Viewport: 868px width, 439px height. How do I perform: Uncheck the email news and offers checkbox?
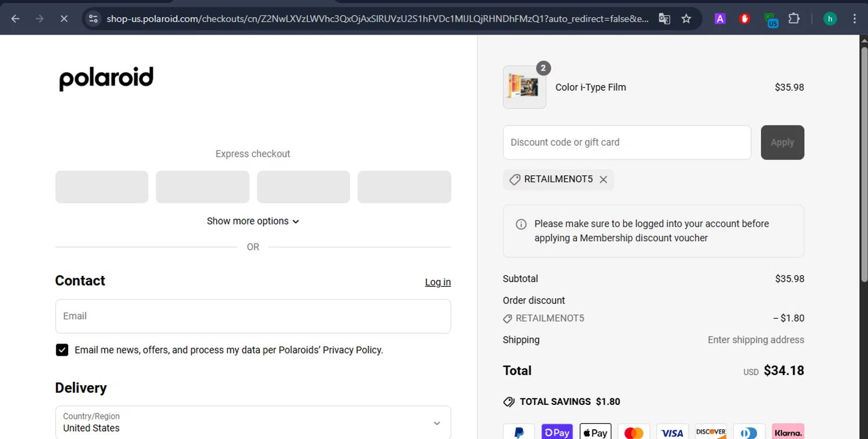[62, 350]
